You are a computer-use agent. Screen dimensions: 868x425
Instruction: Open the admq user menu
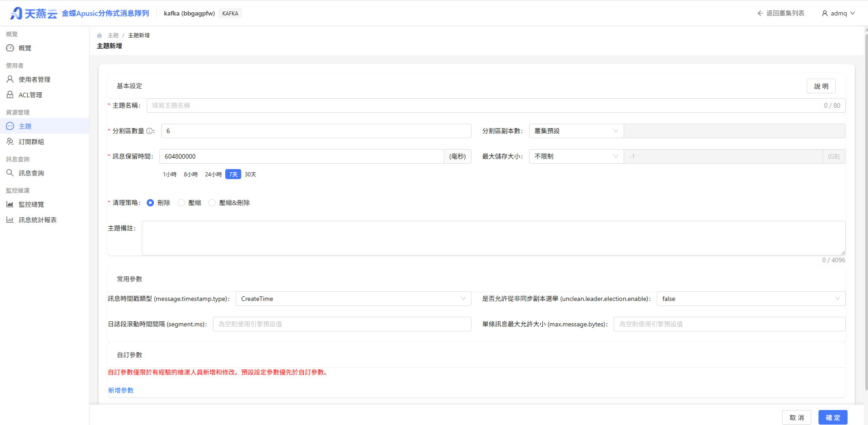click(x=838, y=13)
